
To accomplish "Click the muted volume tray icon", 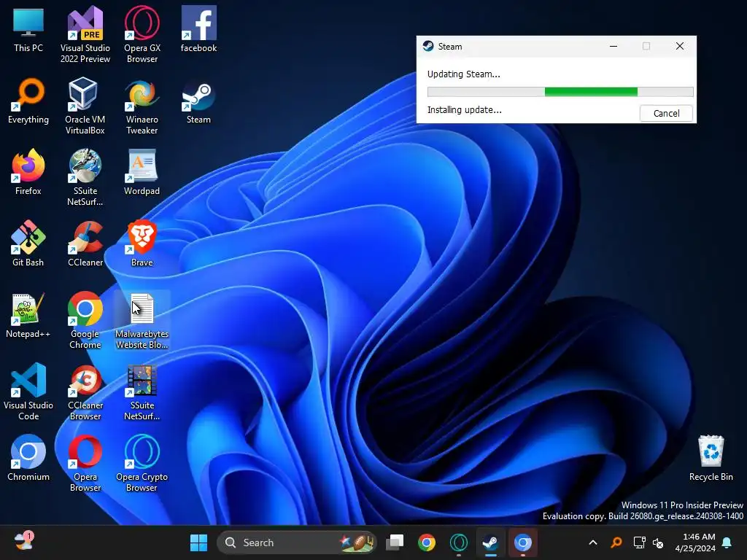I will click(x=658, y=542).
